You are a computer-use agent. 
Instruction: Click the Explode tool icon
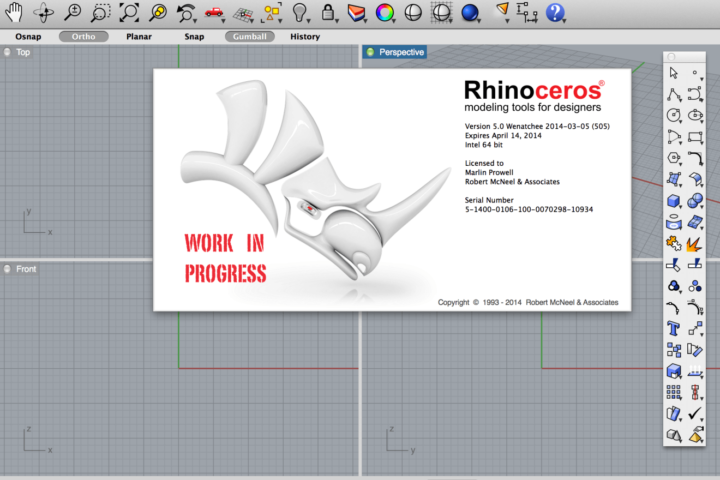coord(695,243)
